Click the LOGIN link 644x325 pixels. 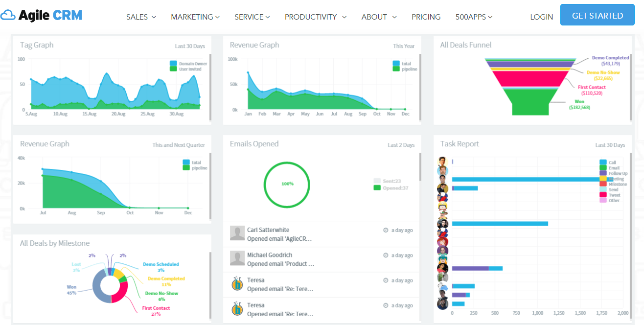click(541, 17)
